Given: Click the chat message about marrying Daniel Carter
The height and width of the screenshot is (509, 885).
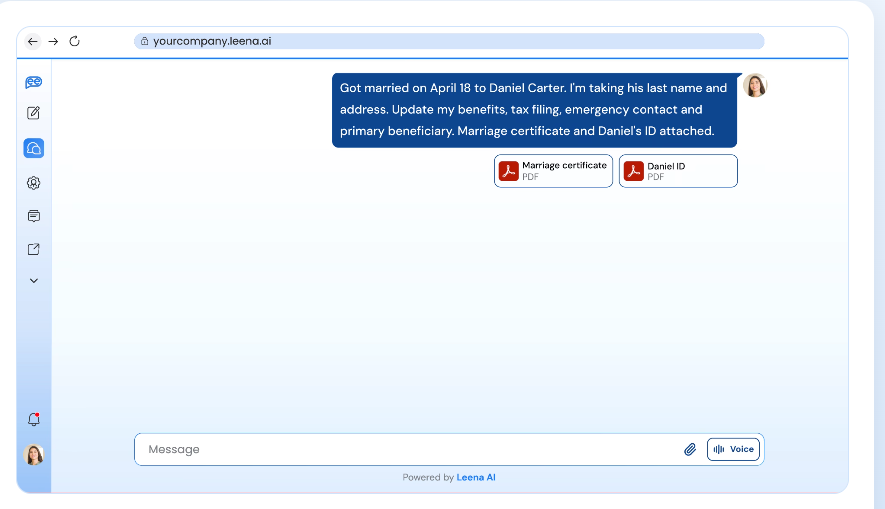Looking at the screenshot, I should pyautogui.click(x=534, y=110).
